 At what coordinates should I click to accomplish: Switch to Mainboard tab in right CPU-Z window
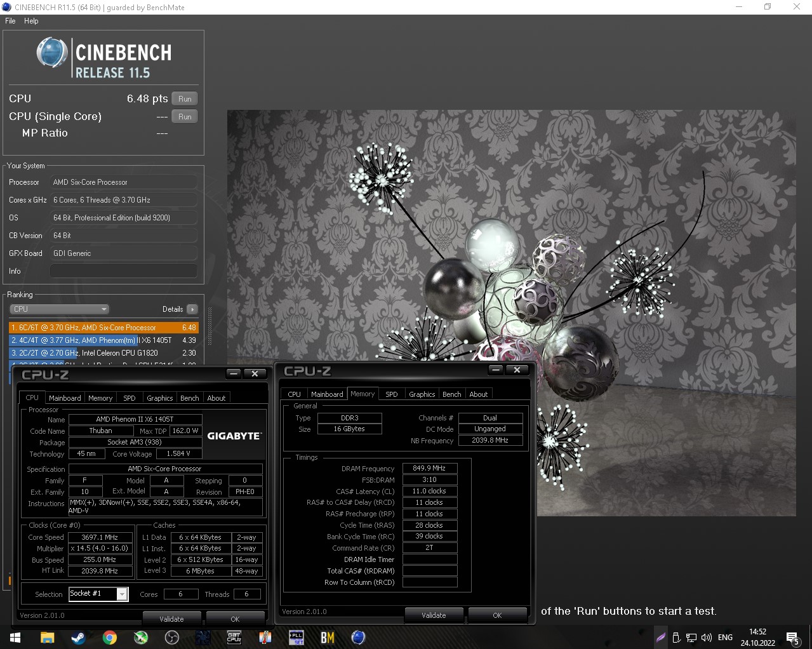(x=327, y=394)
